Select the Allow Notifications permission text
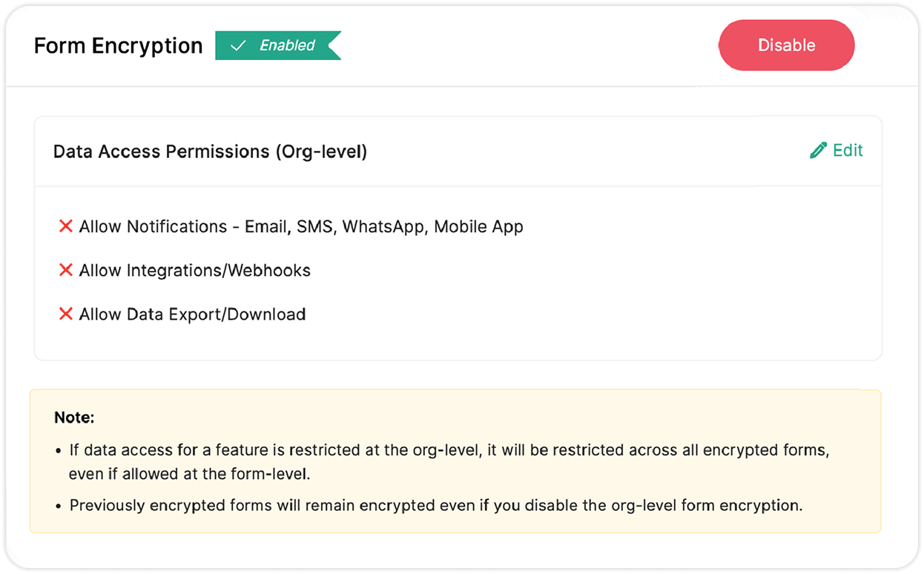 point(301,227)
